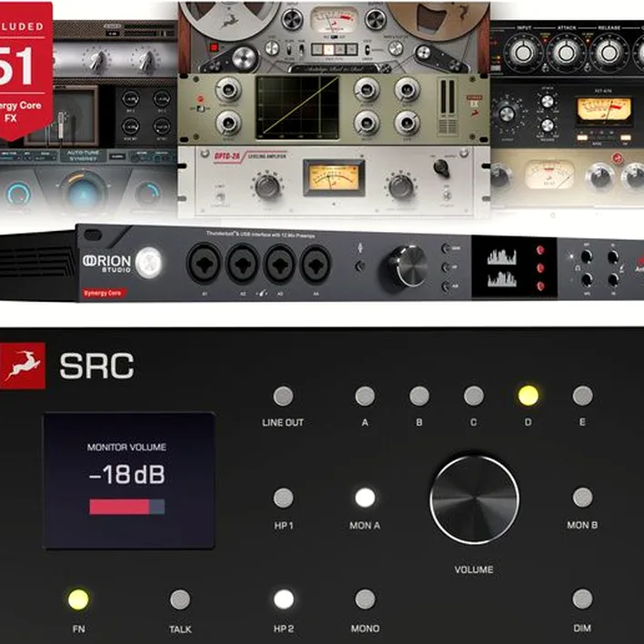Enable the DIM button
The image size is (644, 644).
582,599
